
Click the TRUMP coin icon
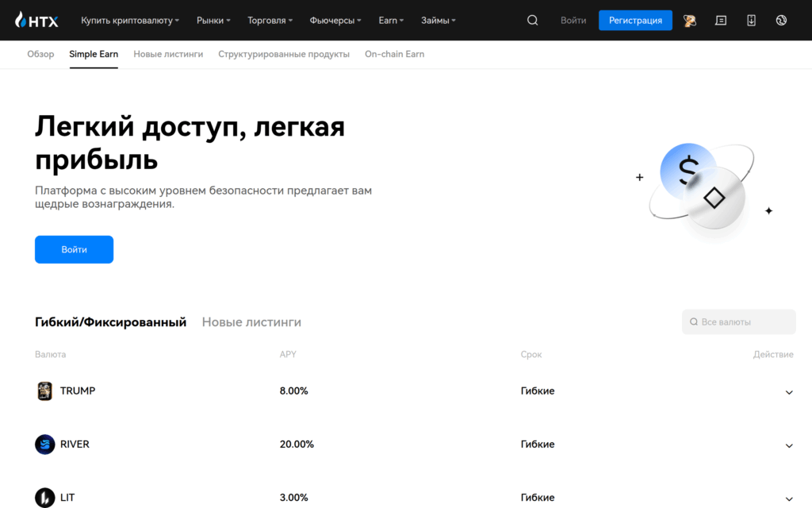click(x=45, y=391)
